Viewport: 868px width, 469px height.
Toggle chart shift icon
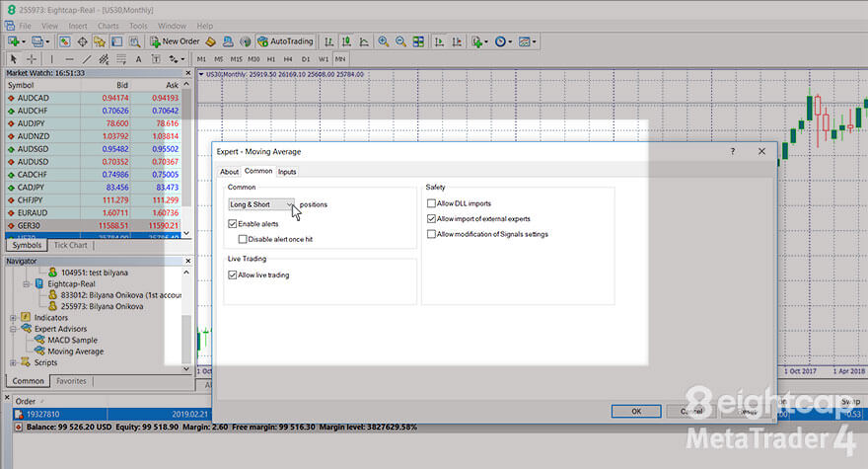[x=457, y=41]
